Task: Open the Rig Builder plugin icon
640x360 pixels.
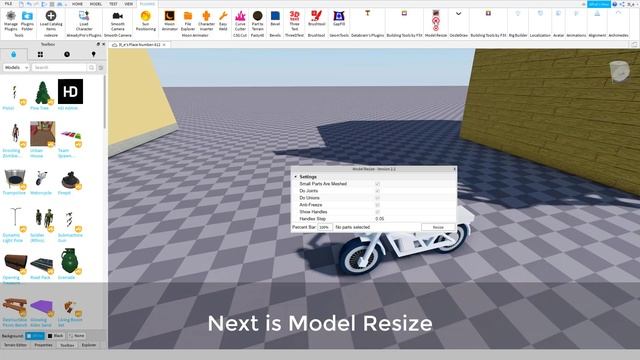Action: pyautogui.click(x=518, y=13)
